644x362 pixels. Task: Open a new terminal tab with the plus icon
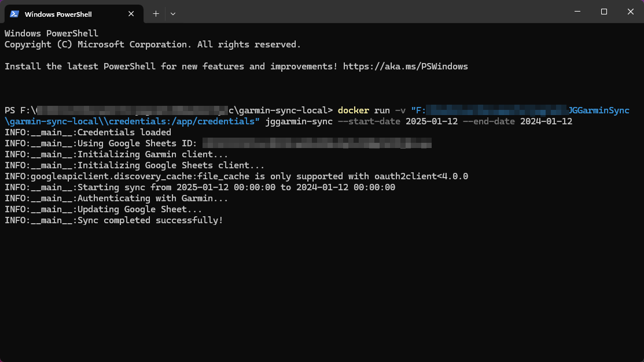coord(155,13)
